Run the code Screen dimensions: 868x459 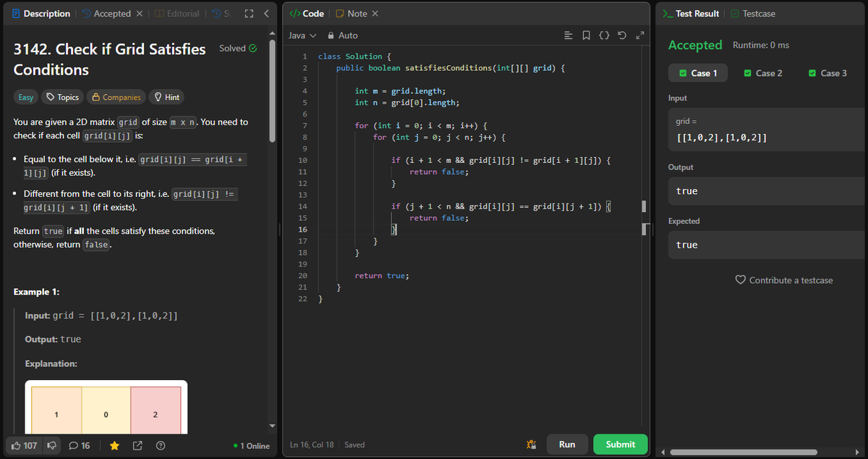coord(567,444)
